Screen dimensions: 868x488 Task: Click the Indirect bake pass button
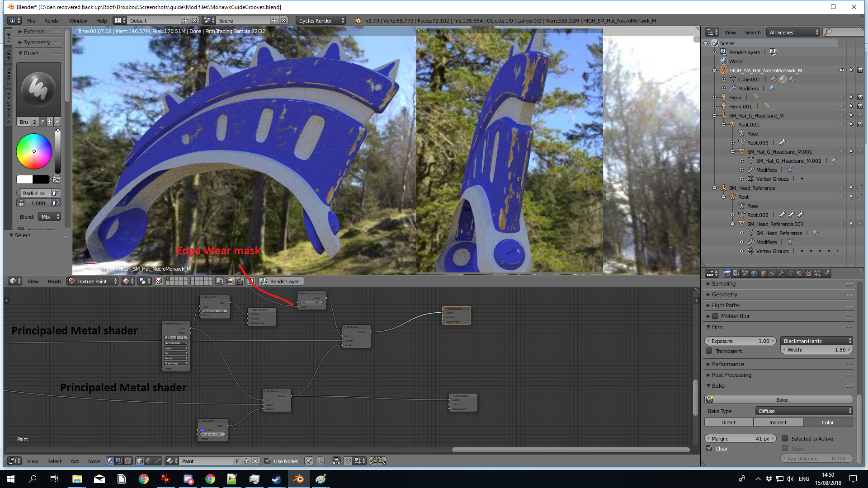click(778, 422)
